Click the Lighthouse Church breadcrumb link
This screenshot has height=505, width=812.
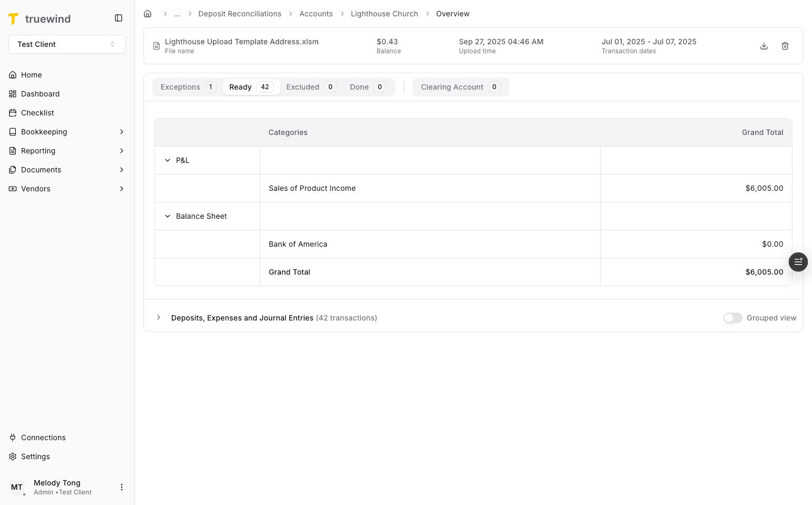point(384,14)
